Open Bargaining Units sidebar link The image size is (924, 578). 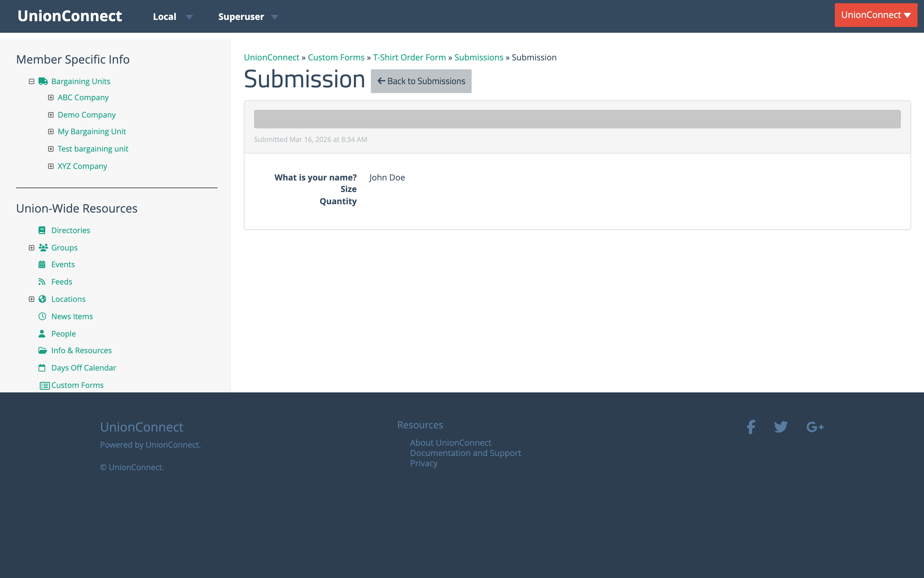(81, 82)
